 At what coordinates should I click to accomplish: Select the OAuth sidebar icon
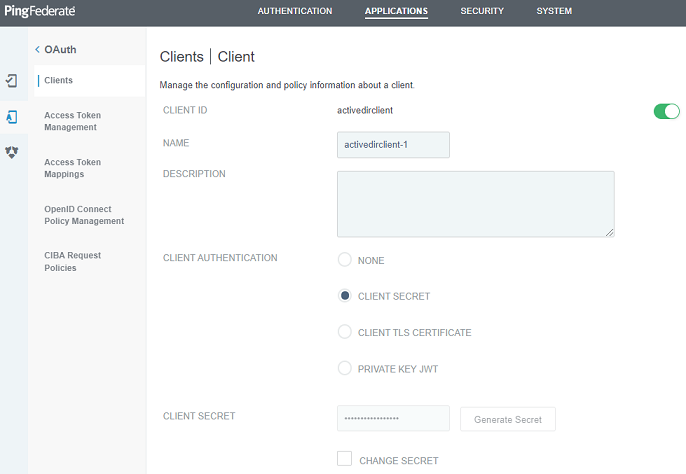(x=11, y=117)
